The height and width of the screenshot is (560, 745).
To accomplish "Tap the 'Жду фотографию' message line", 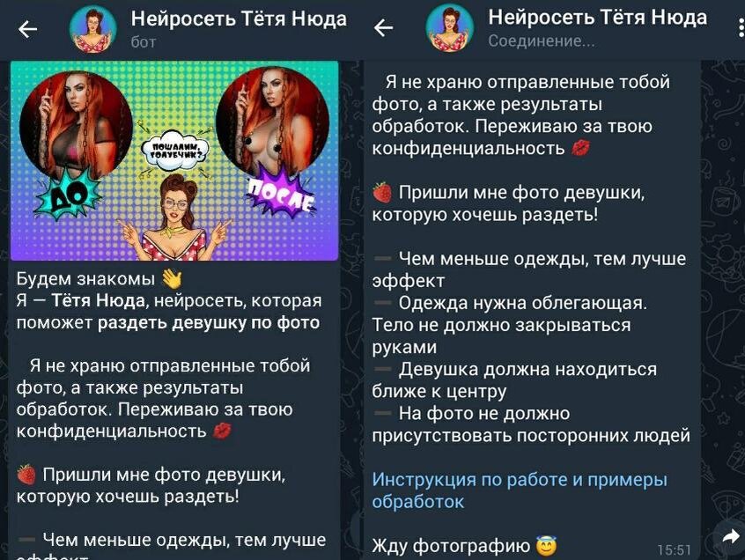I will (x=451, y=546).
